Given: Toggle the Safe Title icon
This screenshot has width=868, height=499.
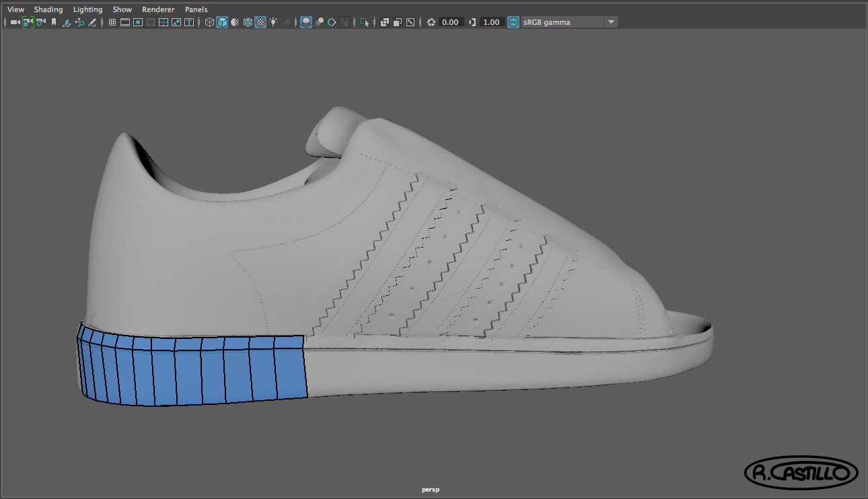Looking at the screenshot, I should pos(189,22).
